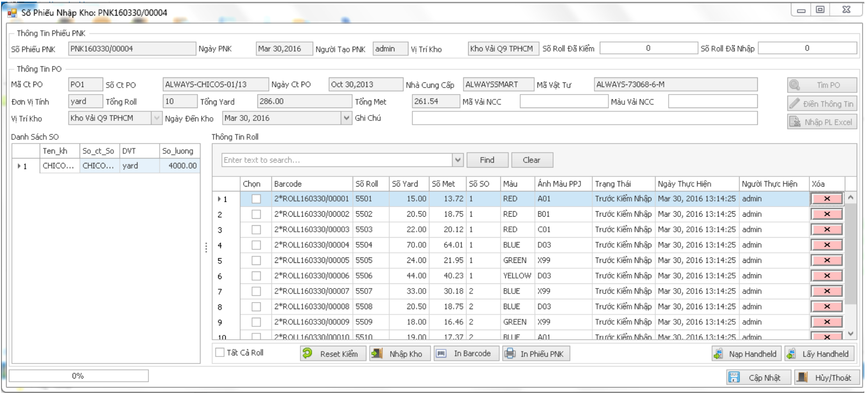Image resolution: width=868 pixels, height=393 pixels.
Task: Click the Điền Thông Tin button
Action: coord(822,104)
